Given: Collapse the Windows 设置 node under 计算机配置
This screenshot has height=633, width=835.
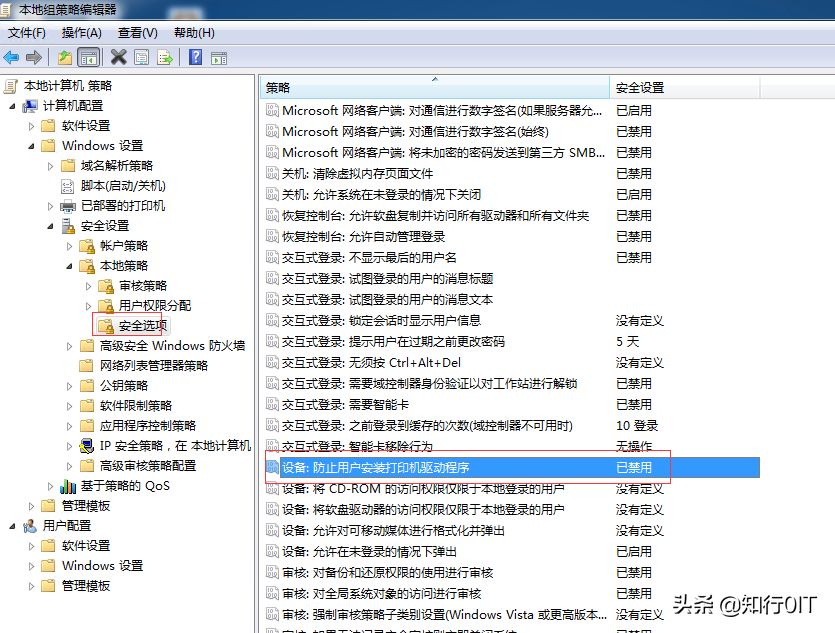Looking at the screenshot, I should [x=31, y=146].
